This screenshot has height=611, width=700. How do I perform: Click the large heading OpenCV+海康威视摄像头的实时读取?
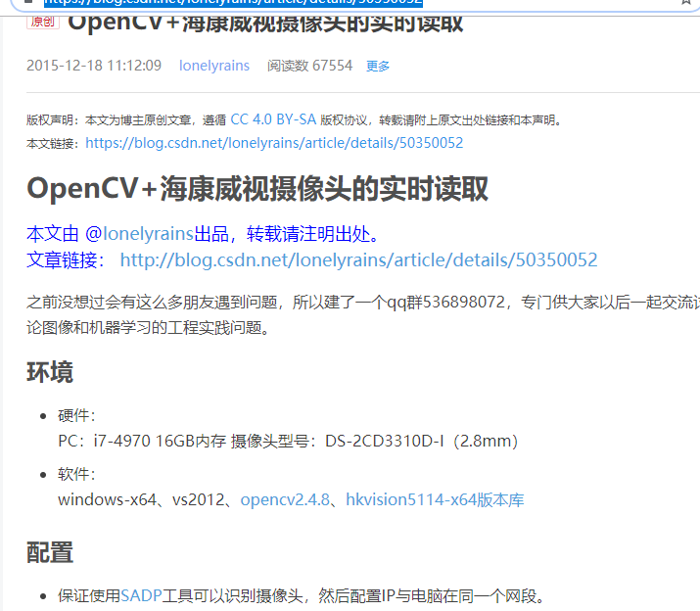click(x=257, y=188)
